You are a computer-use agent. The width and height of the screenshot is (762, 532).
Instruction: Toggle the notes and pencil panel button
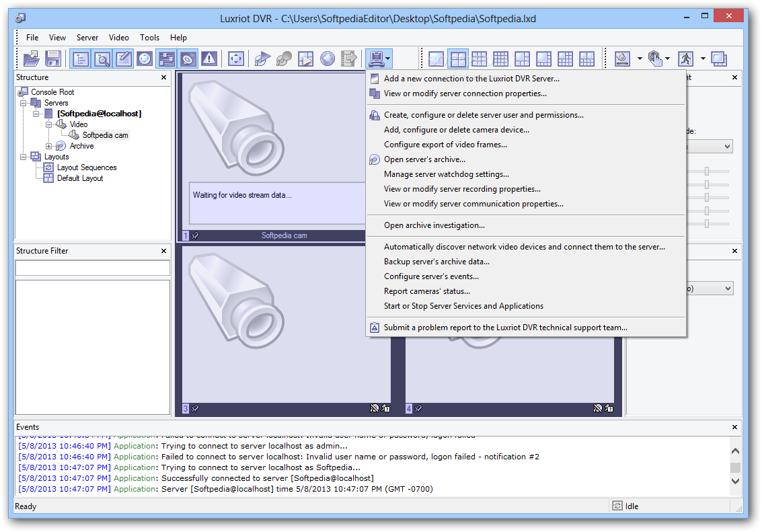pos(124,59)
